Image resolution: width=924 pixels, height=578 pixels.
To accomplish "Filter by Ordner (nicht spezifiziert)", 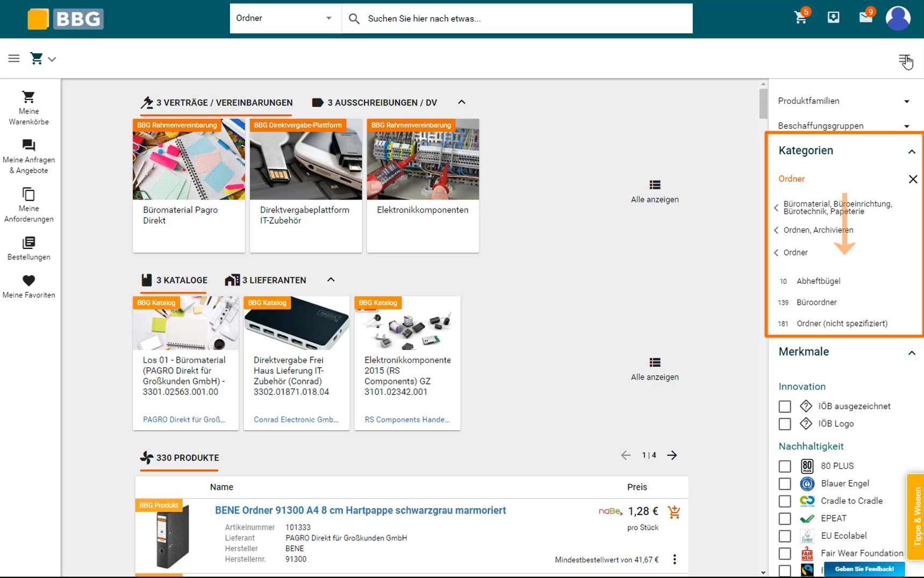I will click(842, 324).
